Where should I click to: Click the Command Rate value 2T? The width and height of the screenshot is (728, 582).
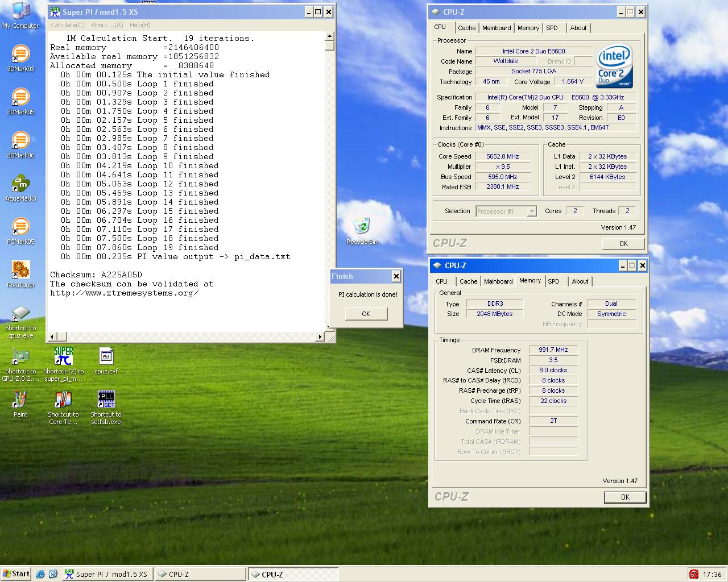[553, 421]
